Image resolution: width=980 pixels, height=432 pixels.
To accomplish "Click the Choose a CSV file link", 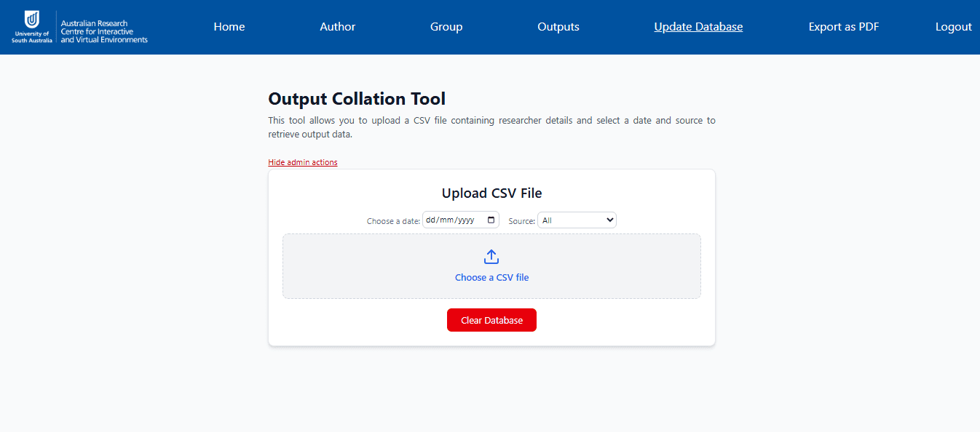I will 491,278.
